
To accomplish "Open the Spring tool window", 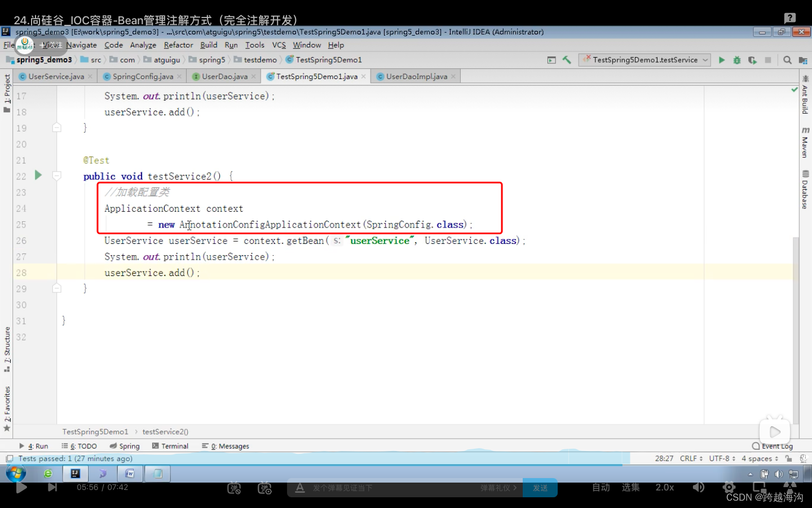I will (125, 446).
